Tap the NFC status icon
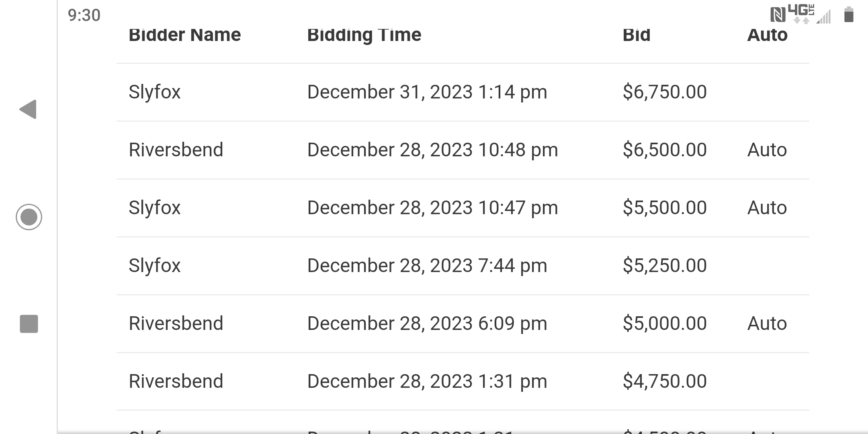The image size is (868, 434). point(778,15)
